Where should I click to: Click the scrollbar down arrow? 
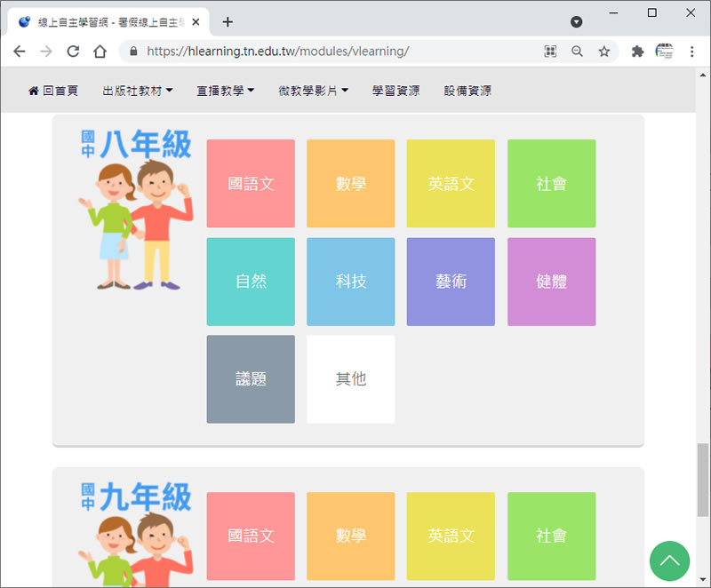702,579
